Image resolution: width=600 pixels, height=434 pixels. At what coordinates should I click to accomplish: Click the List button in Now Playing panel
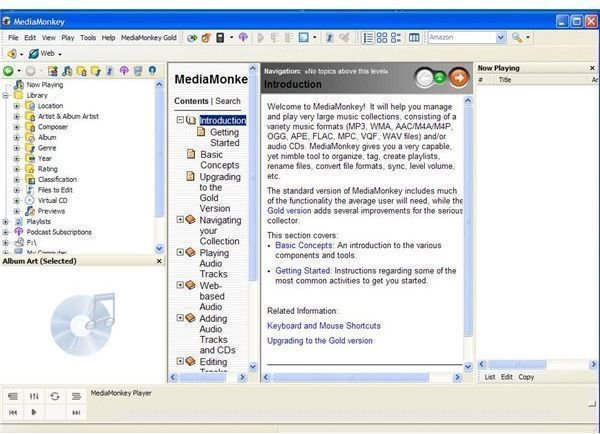(x=490, y=377)
